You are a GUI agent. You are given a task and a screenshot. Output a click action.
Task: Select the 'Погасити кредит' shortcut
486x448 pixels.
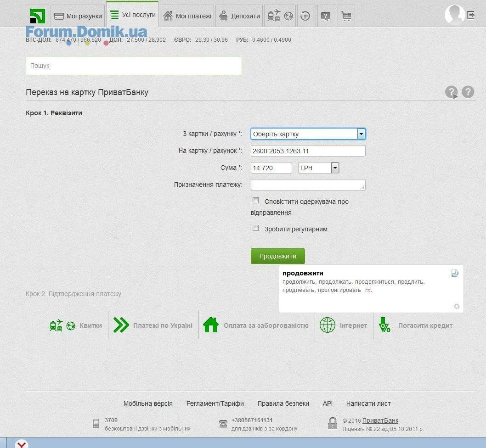point(416,325)
